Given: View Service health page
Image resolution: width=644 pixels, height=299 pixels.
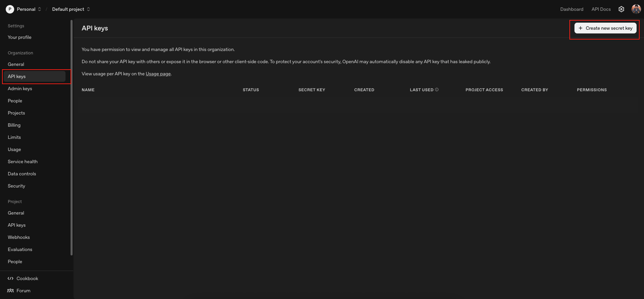Looking at the screenshot, I should click(x=23, y=161).
